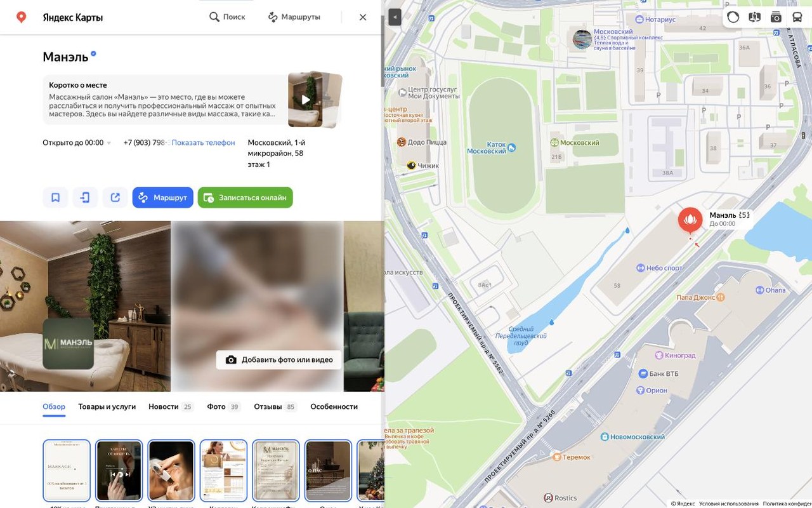Select the Обзор tab

pos(54,406)
